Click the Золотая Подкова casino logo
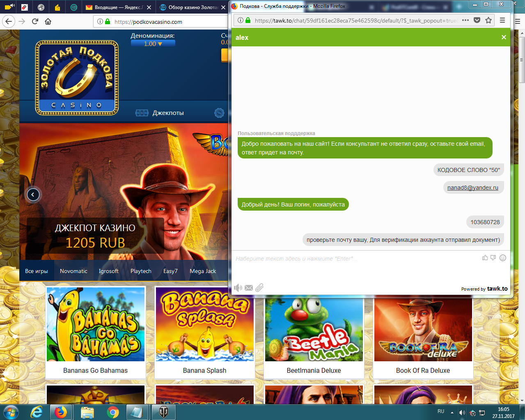Screen dimensions: 525x420 pyautogui.click(x=77, y=78)
